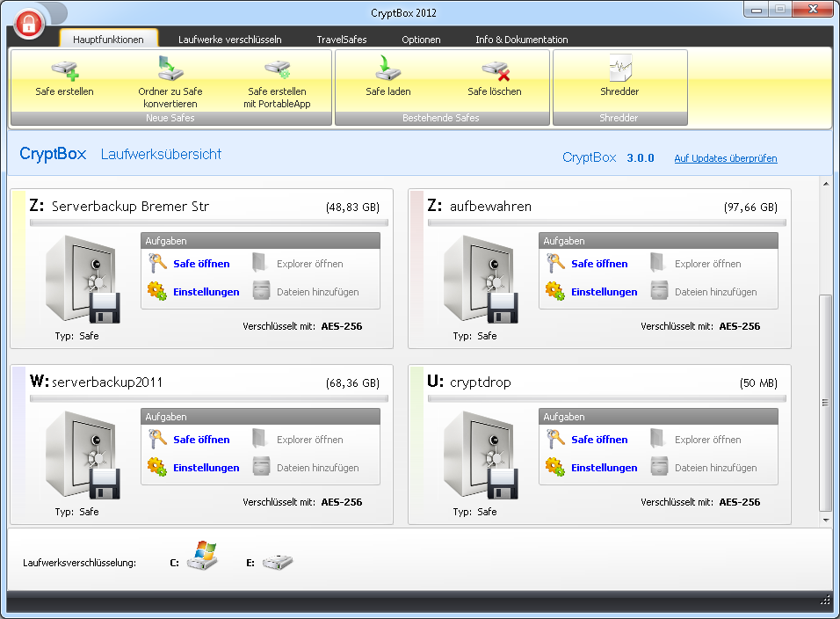Viewport: 840px width, 619px height.
Task: Open Einstellungen for serverbackup2011
Action: 206,468
